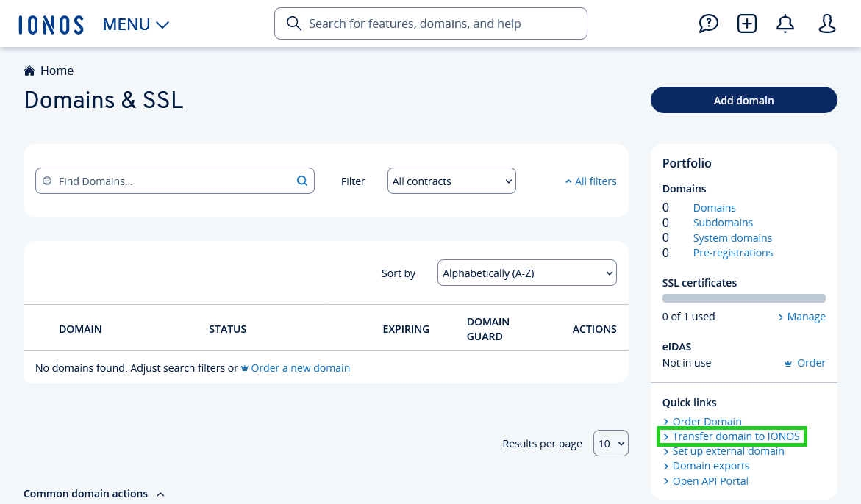Open the help chat icon
Viewport: 861px width, 504px height.
tap(708, 24)
